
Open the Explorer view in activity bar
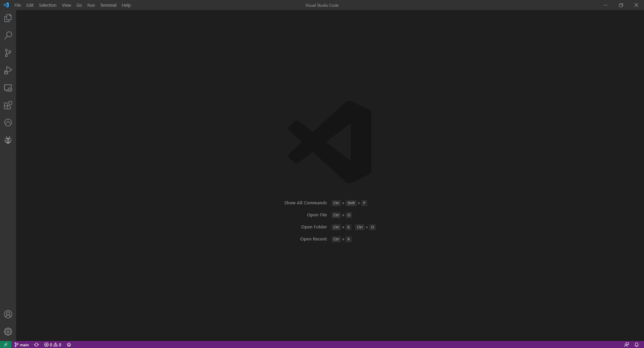[8, 18]
